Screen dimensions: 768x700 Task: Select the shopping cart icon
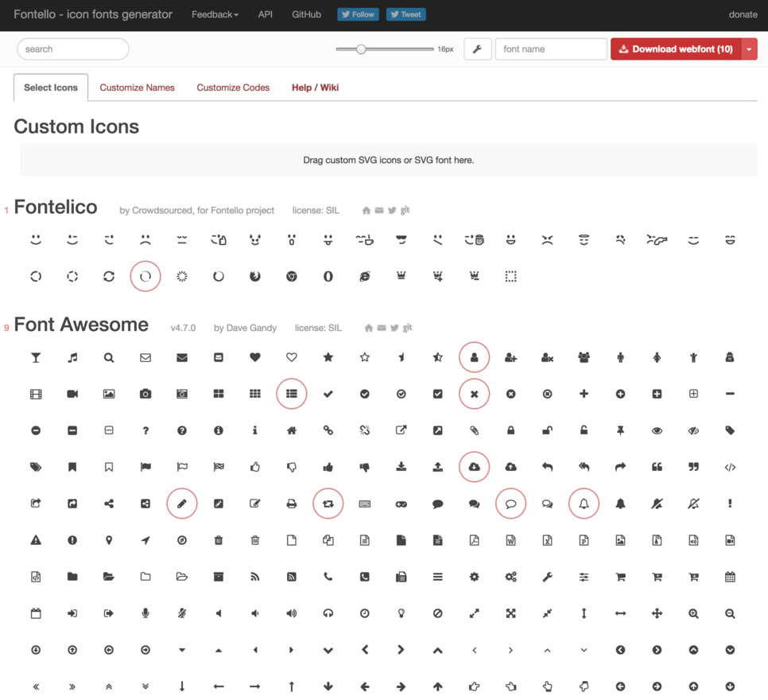(x=621, y=577)
